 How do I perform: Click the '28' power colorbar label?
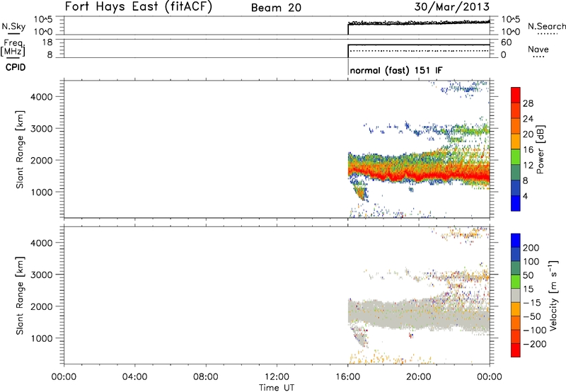coord(528,103)
